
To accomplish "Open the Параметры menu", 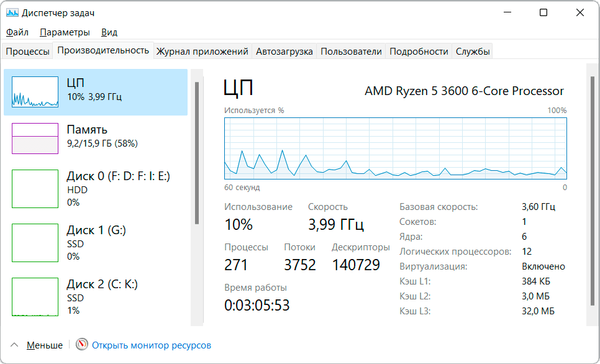I will pyautogui.click(x=65, y=32).
